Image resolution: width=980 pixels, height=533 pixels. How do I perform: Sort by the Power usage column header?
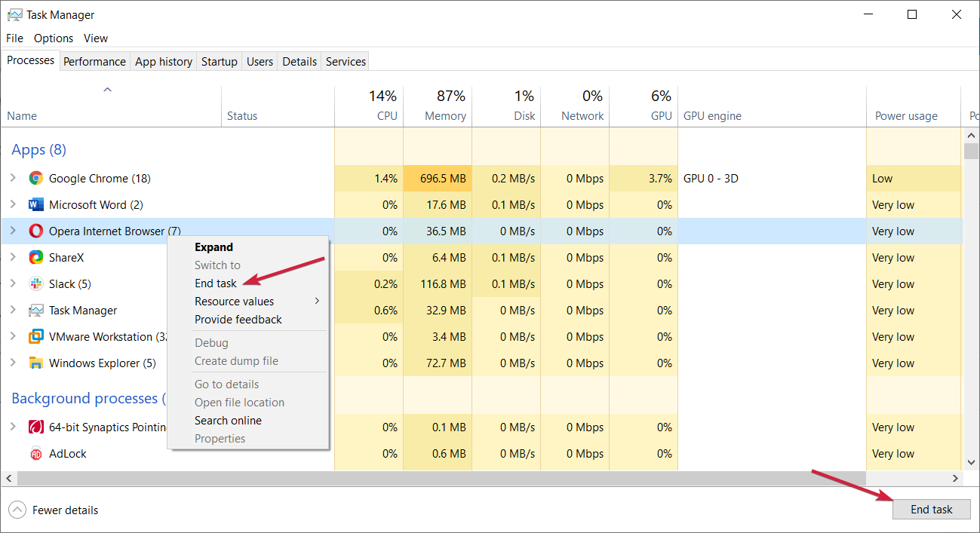pos(914,106)
